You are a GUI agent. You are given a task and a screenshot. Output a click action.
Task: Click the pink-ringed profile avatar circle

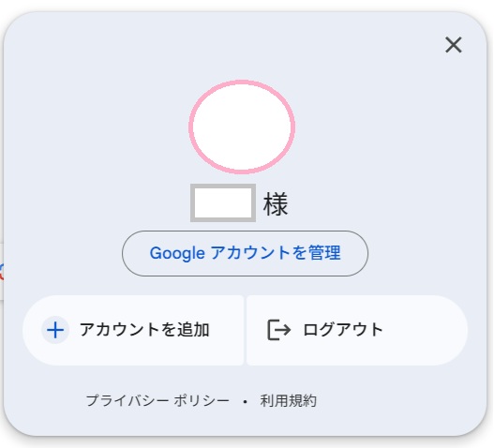pyautogui.click(x=242, y=127)
